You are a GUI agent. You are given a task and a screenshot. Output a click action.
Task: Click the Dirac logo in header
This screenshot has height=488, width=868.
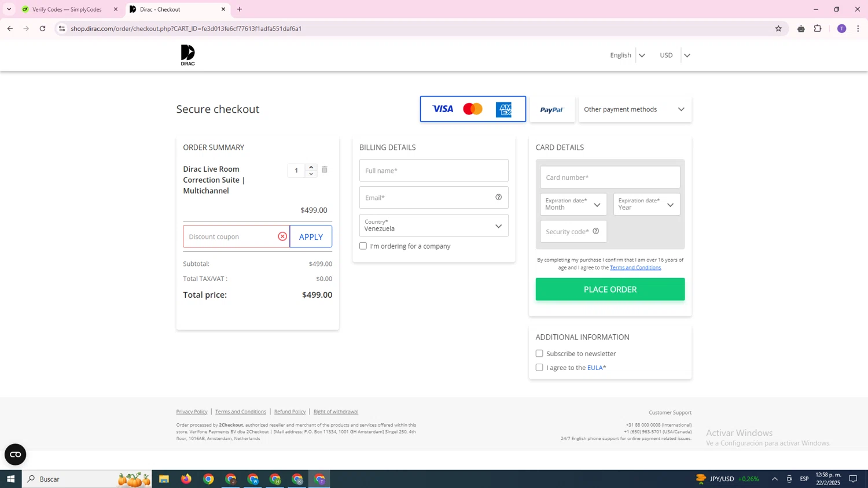pyautogui.click(x=187, y=55)
